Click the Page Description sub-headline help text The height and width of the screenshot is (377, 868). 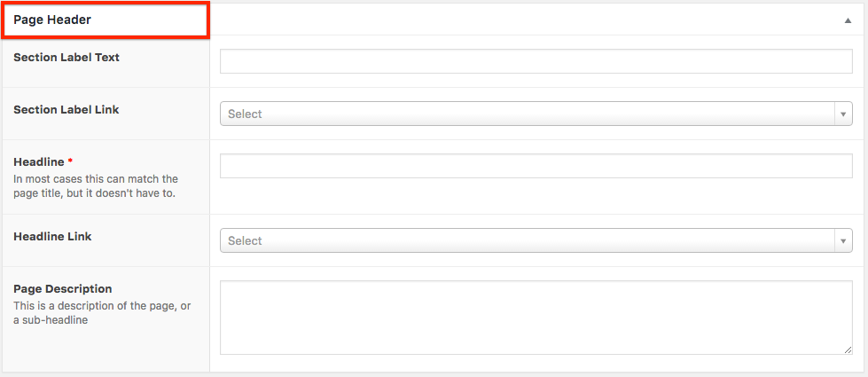coord(102,312)
